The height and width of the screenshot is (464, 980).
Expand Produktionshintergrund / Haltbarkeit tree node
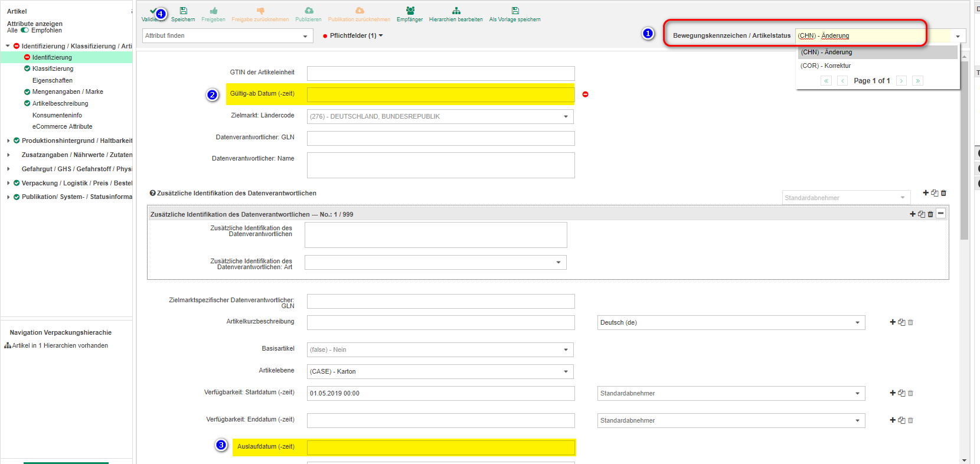(8, 140)
